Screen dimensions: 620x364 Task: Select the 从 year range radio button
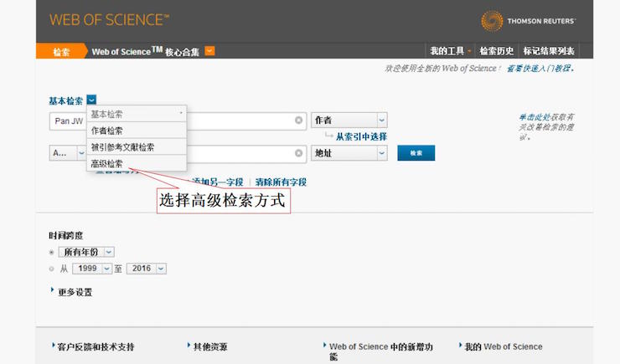pyautogui.click(x=51, y=269)
